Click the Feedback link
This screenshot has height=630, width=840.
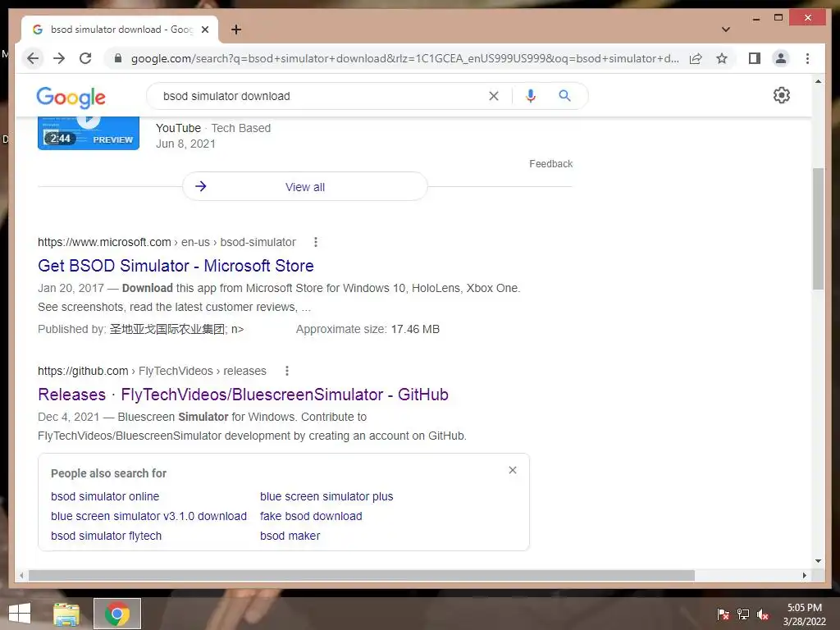(550, 164)
